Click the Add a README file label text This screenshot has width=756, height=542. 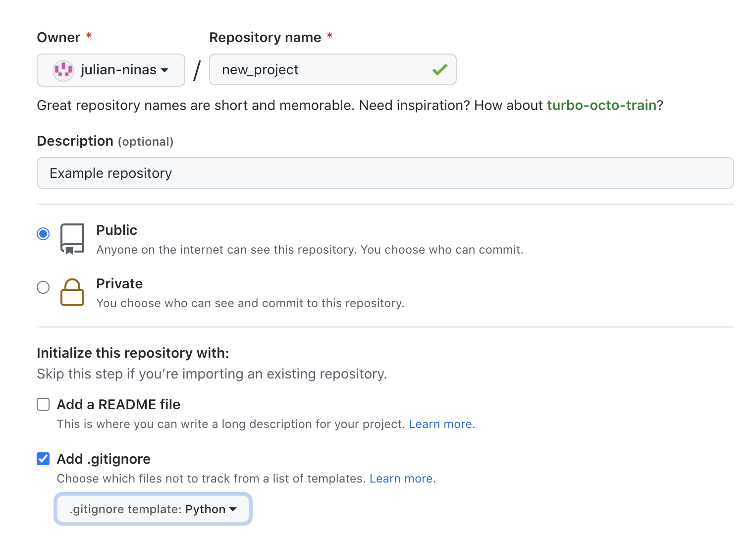pyautogui.click(x=118, y=405)
